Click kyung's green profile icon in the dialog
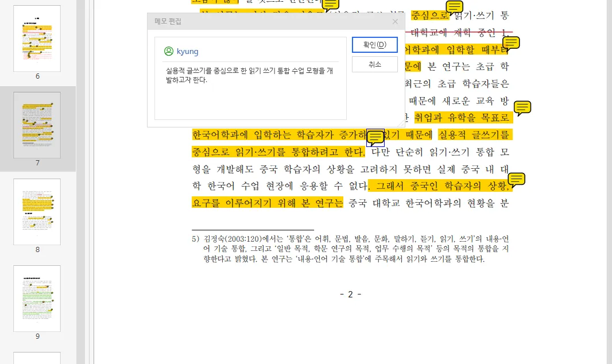This screenshot has width=612, height=364. coord(168,52)
